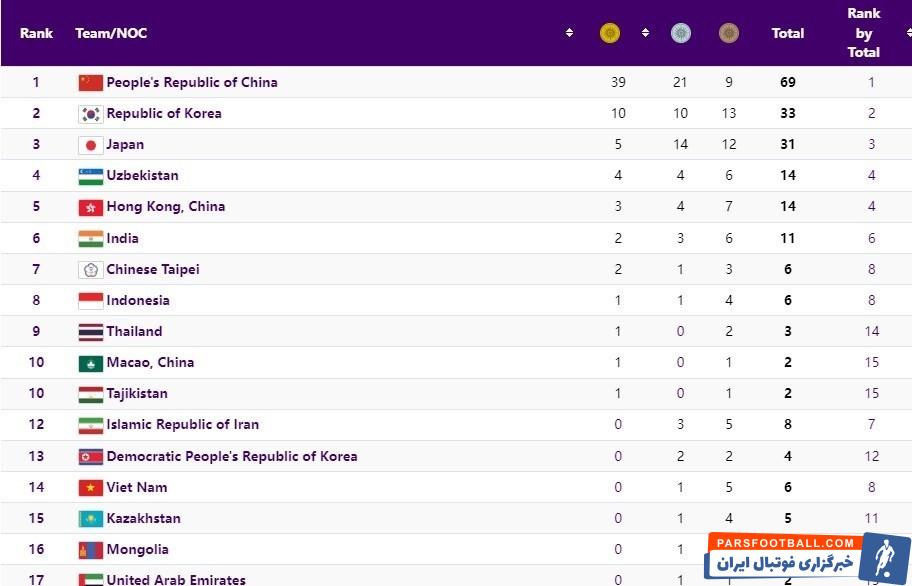
Task: Click the bronze medal column icon
Action: (729, 33)
